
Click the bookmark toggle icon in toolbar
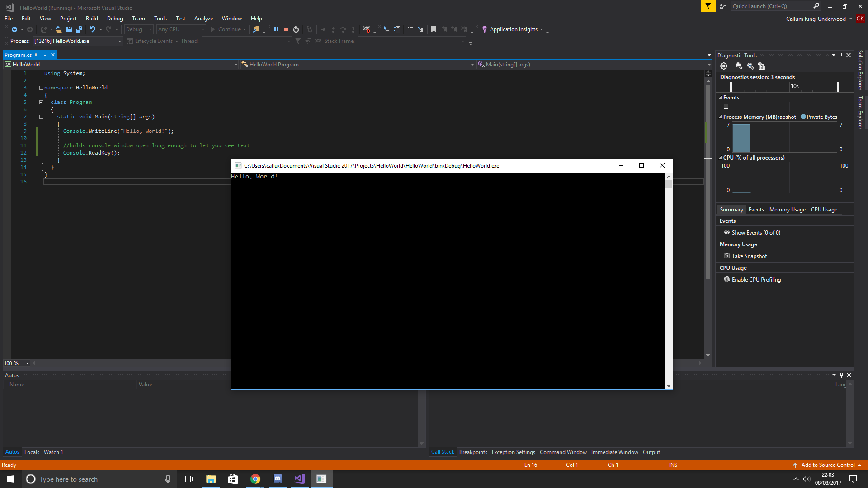[434, 29]
